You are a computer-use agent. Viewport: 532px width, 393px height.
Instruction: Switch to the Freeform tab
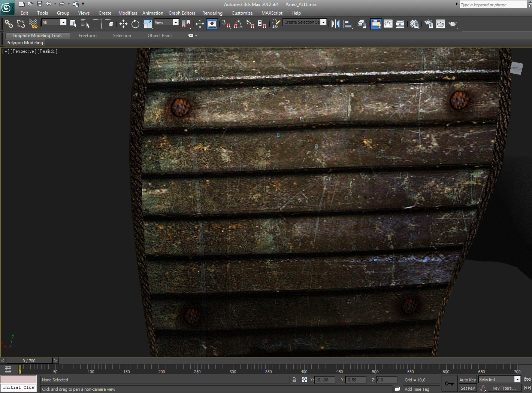click(x=87, y=36)
